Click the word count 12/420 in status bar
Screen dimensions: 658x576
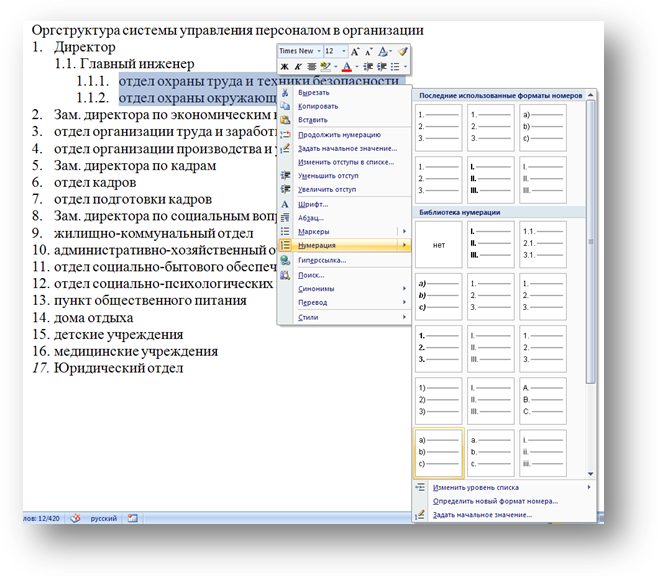pyautogui.click(x=42, y=519)
